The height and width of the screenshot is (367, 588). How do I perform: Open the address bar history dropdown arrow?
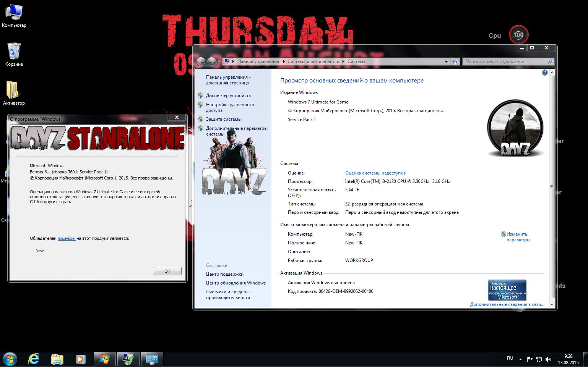coord(446,61)
